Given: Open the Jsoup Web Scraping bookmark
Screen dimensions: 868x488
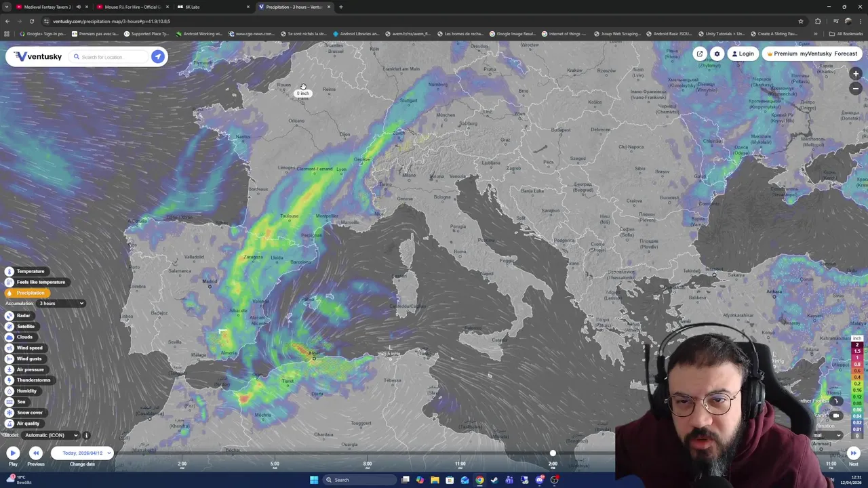Looking at the screenshot, I should pos(618,33).
